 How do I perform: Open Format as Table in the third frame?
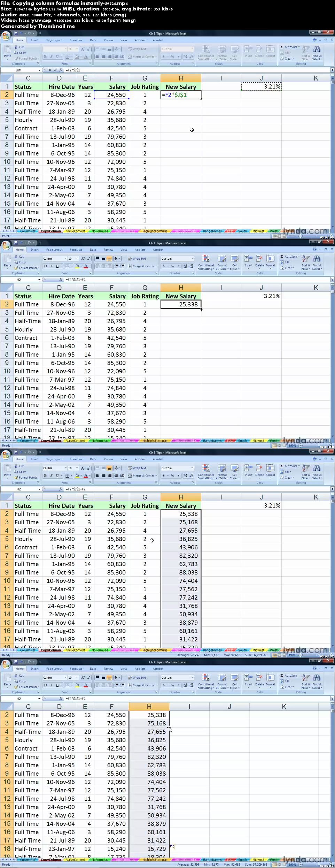222,472
